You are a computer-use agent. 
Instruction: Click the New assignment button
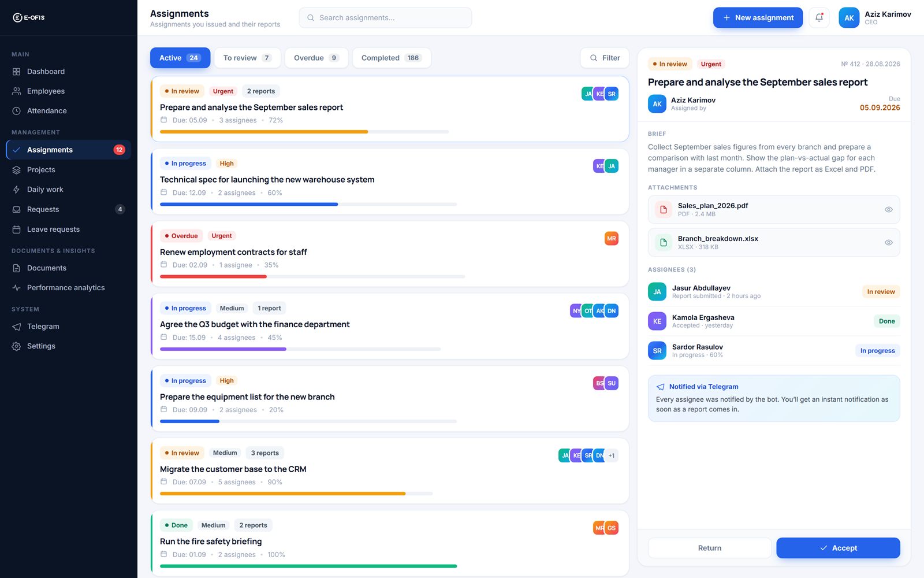click(758, 18)
